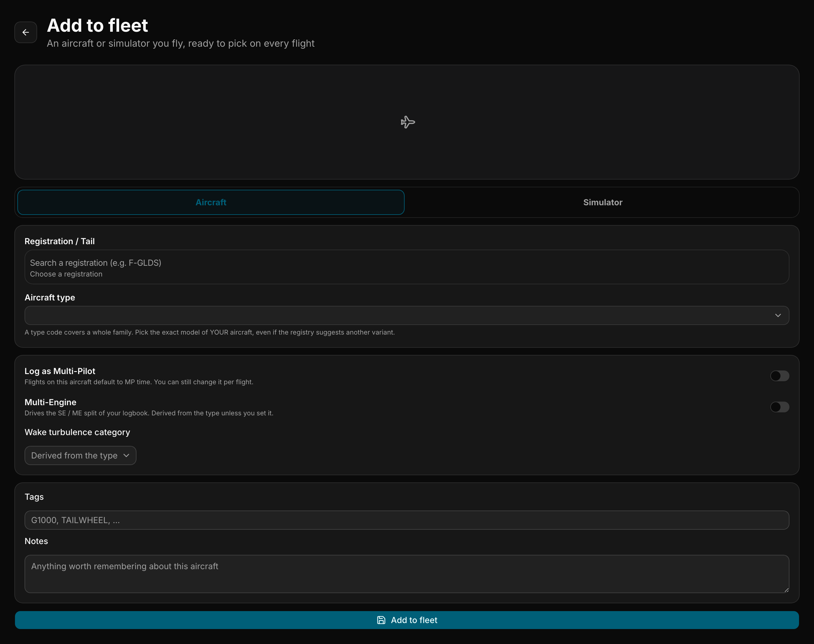Viewport: 814px width, 644px height.
Task: Enable Log as Multi-Pilot switch
Action: point(780,376)
